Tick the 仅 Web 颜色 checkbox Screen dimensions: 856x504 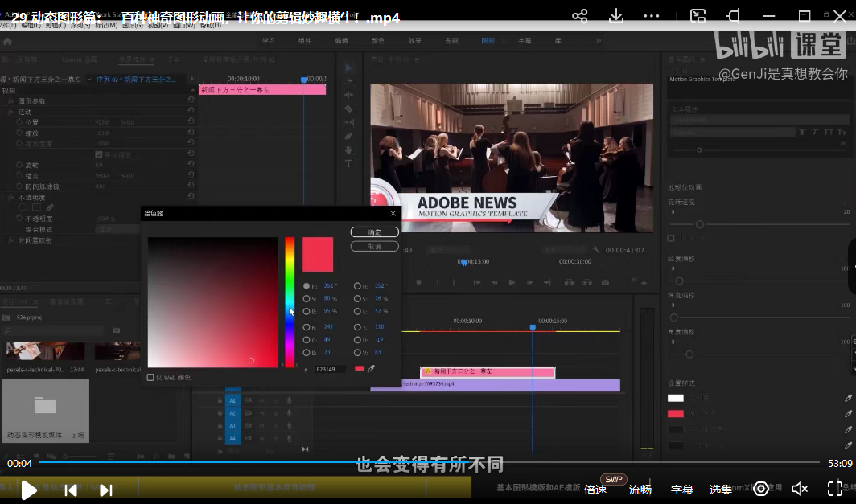coord(150,378)
